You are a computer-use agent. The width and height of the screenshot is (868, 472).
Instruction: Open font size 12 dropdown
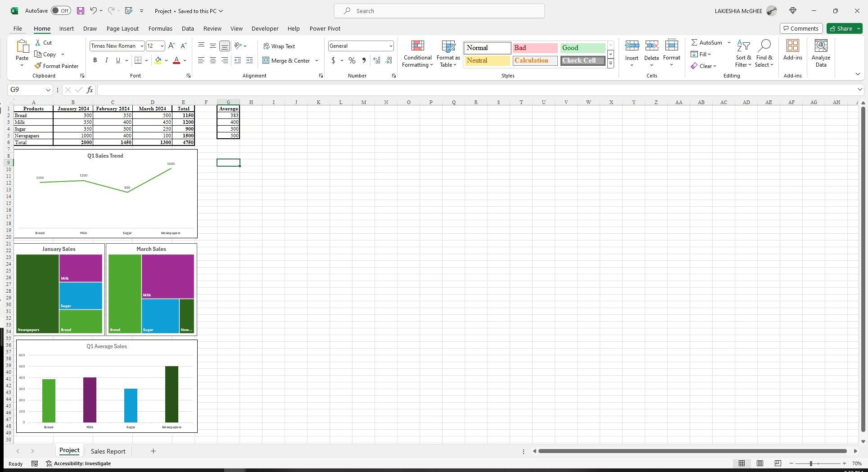point(162,46)
